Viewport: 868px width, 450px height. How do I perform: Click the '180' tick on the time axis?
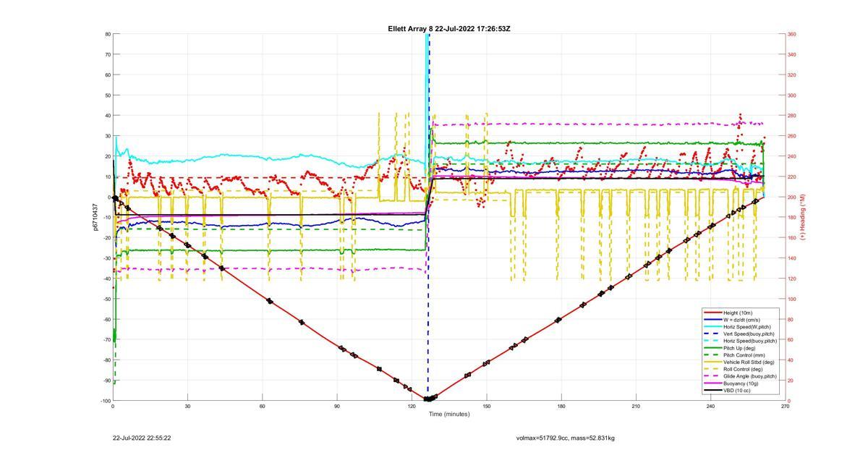pos(561,407)
